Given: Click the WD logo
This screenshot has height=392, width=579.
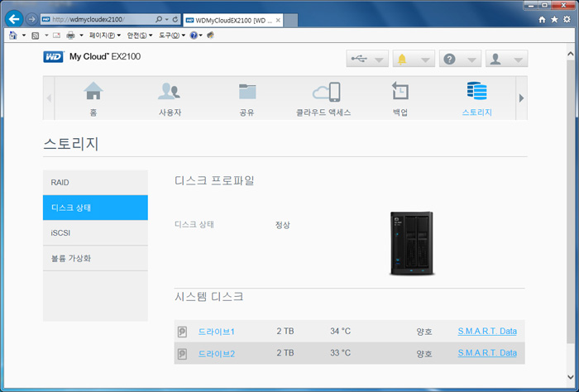Looking at the screenshot, I should tap(54, 57).
